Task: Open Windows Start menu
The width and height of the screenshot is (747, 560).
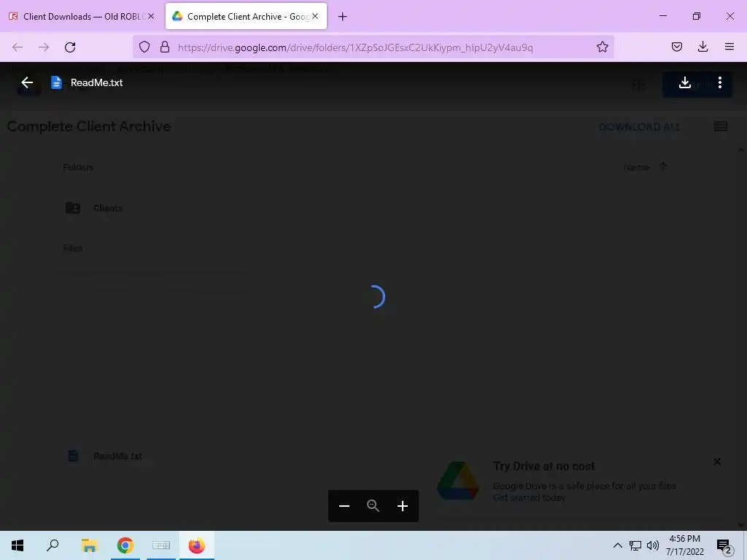Action: 18,545
